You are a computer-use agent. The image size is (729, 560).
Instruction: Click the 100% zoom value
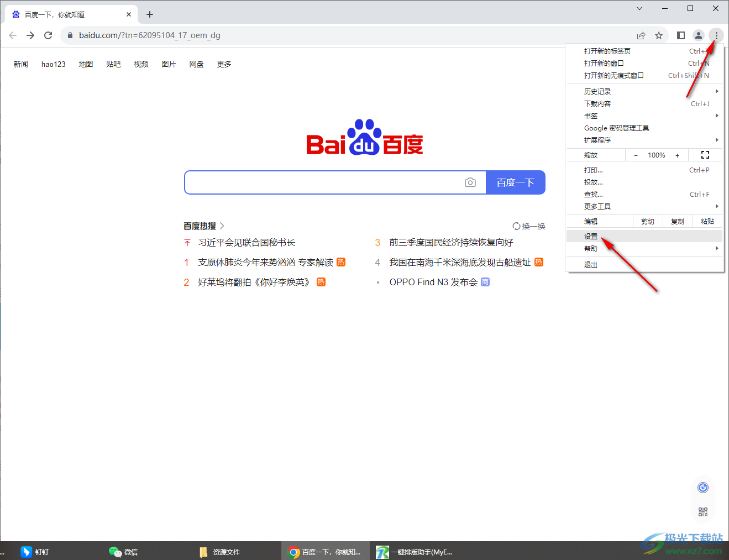click(x=657, y=155)
